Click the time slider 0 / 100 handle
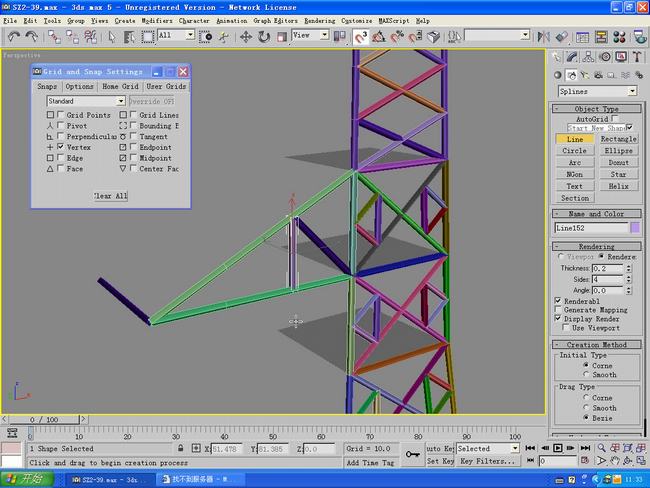 (x=44, y=419)
